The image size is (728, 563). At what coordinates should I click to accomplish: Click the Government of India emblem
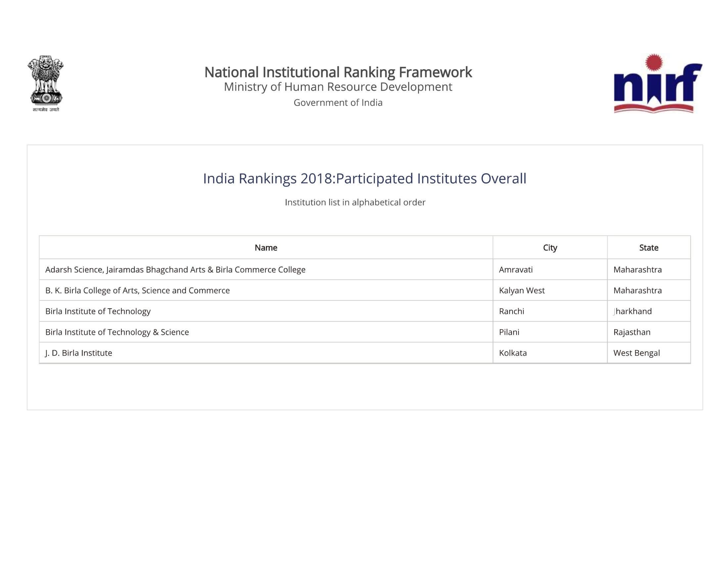pyautogui.click(x=46, y=83)
